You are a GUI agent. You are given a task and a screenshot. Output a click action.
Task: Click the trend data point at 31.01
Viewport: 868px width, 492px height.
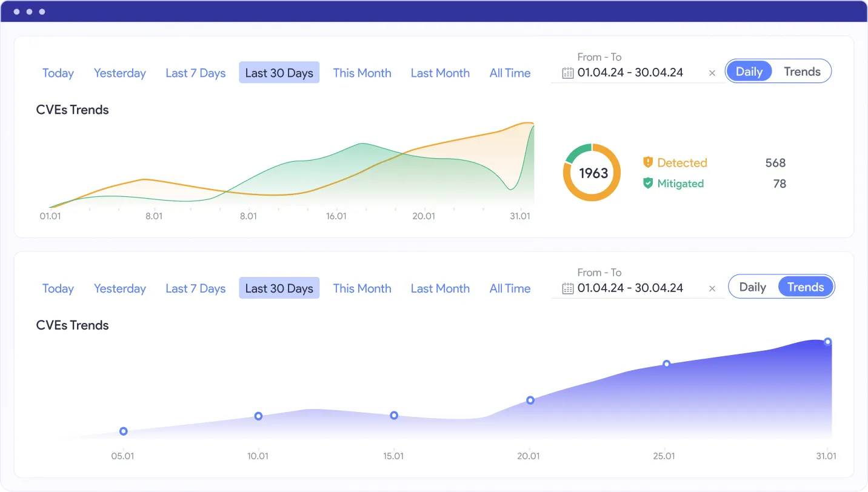pyautogui.click(x=828, y=342)
